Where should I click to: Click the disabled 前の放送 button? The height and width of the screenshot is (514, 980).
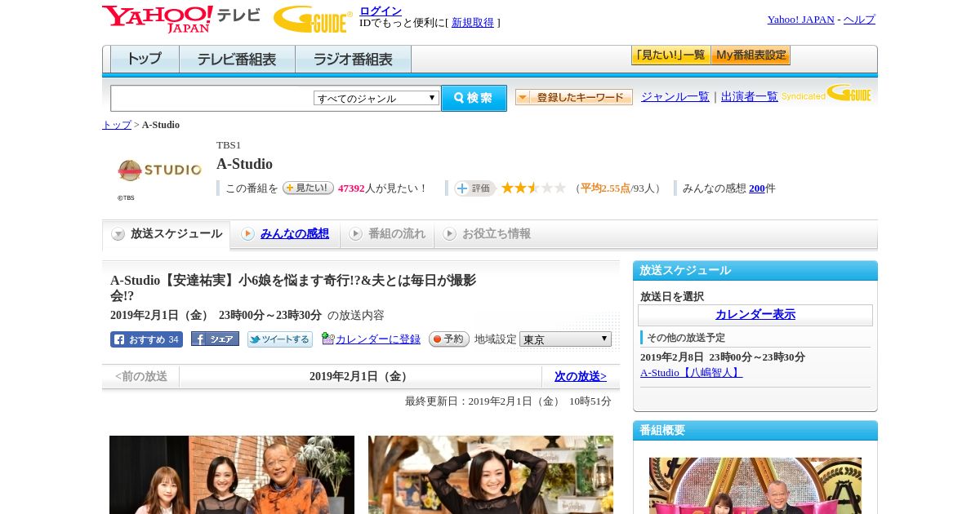(141, 376)
